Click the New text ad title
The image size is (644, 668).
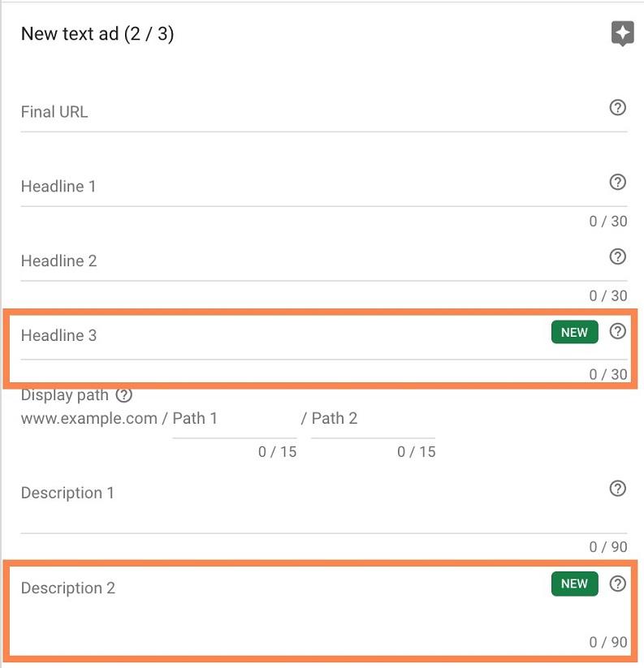coord(99,35)
